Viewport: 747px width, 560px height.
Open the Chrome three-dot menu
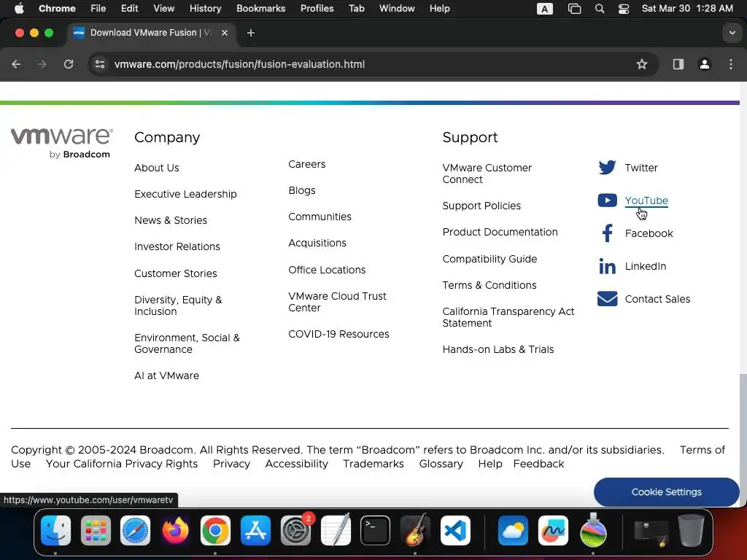click(731, 64)
